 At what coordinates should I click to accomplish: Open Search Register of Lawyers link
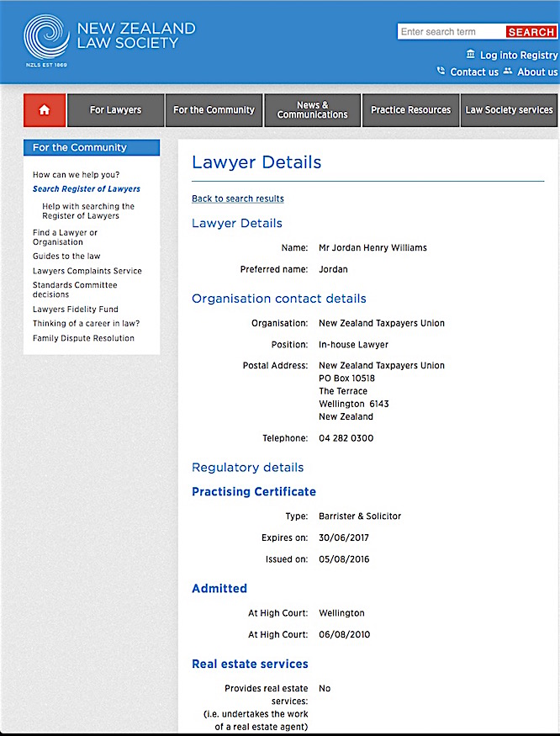(87, 188)
